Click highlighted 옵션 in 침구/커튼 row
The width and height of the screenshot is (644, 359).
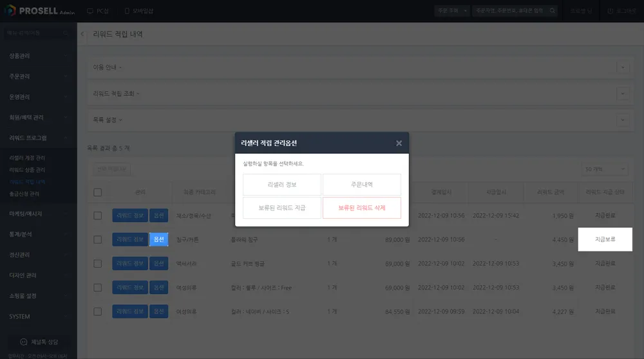[158, 239]
